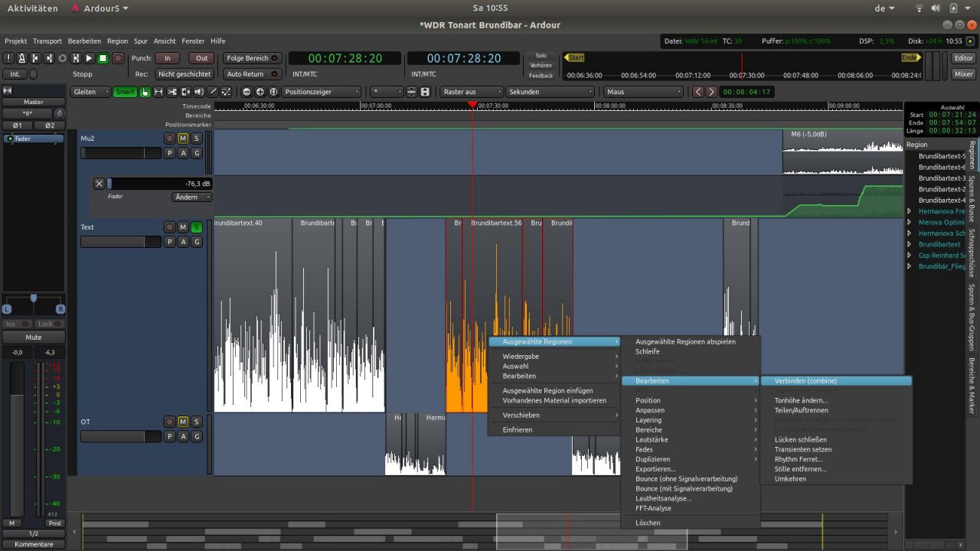
Task: Toggle loop playback button
Action: point(62,58)
